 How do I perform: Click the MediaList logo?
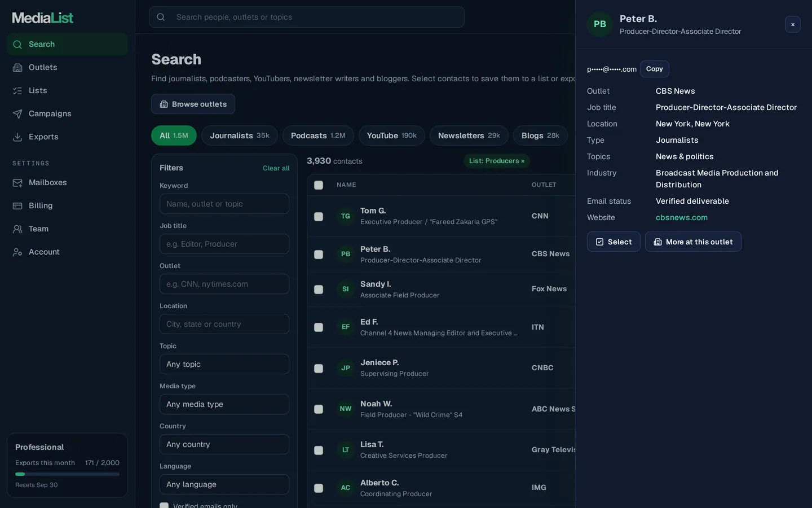(43, 18)
